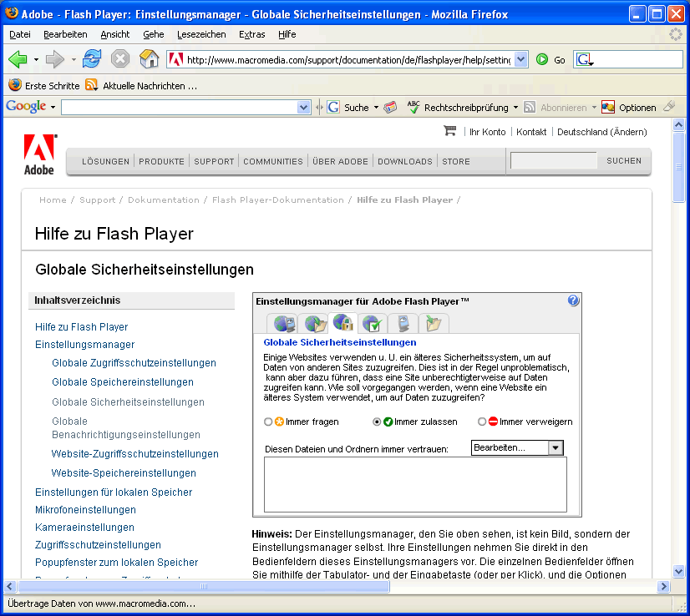This screenshot has width=690, height=616.
Task: Select the Immer zulassen radio button
Action: point(377,422)
